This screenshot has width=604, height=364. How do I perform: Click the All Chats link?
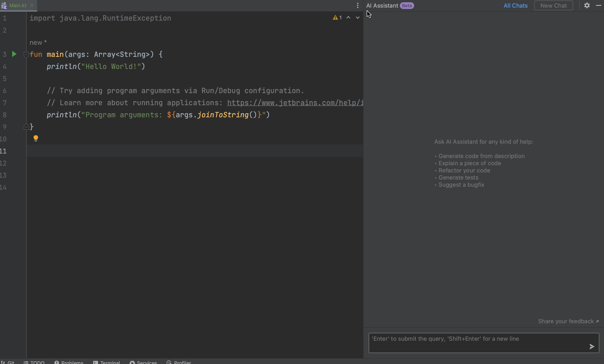tap(515, 5)
